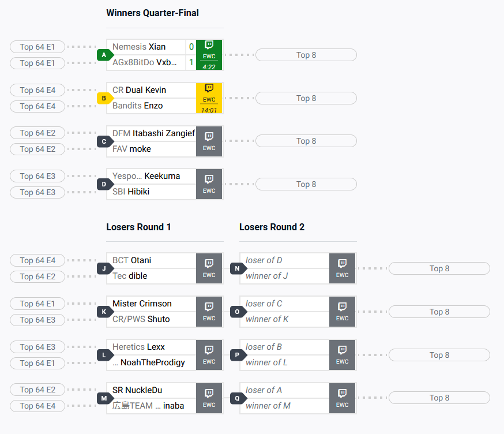Click 'winner of L' slot

click(x=266, y=362)
